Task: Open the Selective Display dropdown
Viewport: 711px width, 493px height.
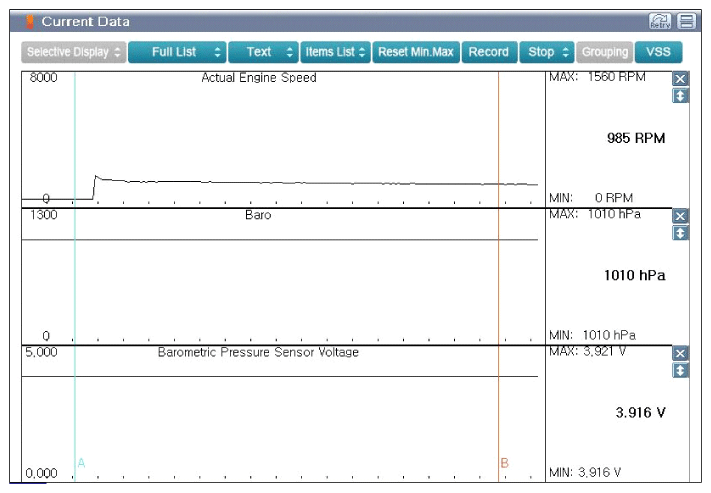Action: coord(73,52)
